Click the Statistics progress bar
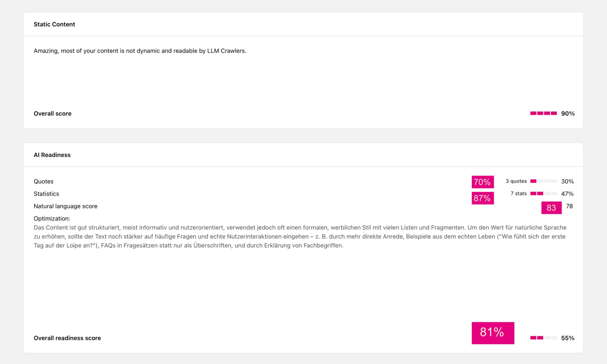The image size is (607, 364). click(543, 194)
